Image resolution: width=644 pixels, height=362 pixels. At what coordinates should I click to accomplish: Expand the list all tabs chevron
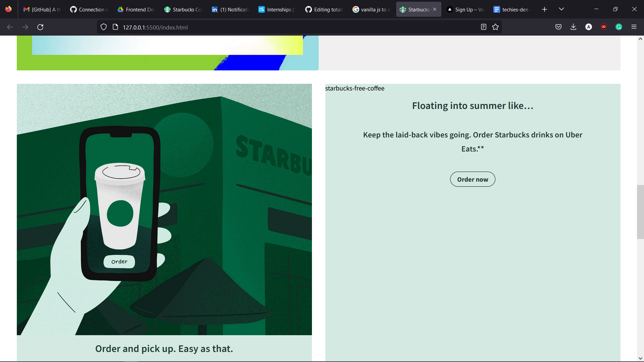(561, 9)
